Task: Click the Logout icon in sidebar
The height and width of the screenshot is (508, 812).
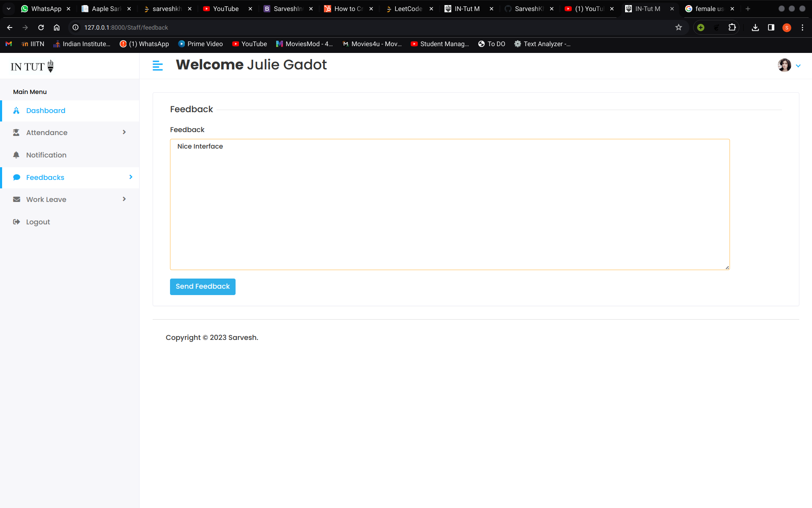Action: [x=16, y=222]
